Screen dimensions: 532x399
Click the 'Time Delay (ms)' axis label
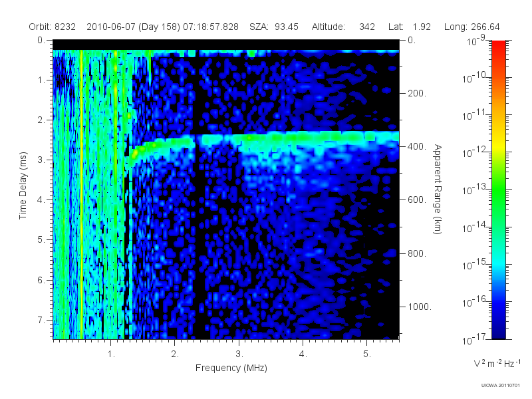[23, 186]
